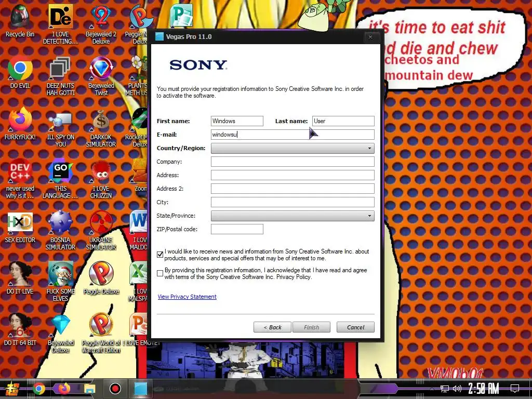Click the Finish button

pyautogui.click(x=312, y=327)
